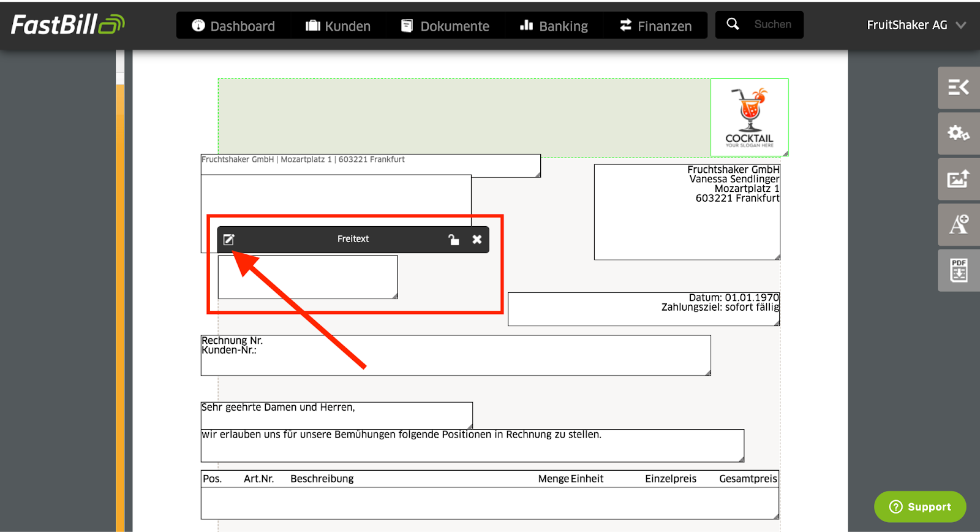980x532 pixels.
Task: Click the 'Gesamtpreis' column header
Action: [748, 479]
